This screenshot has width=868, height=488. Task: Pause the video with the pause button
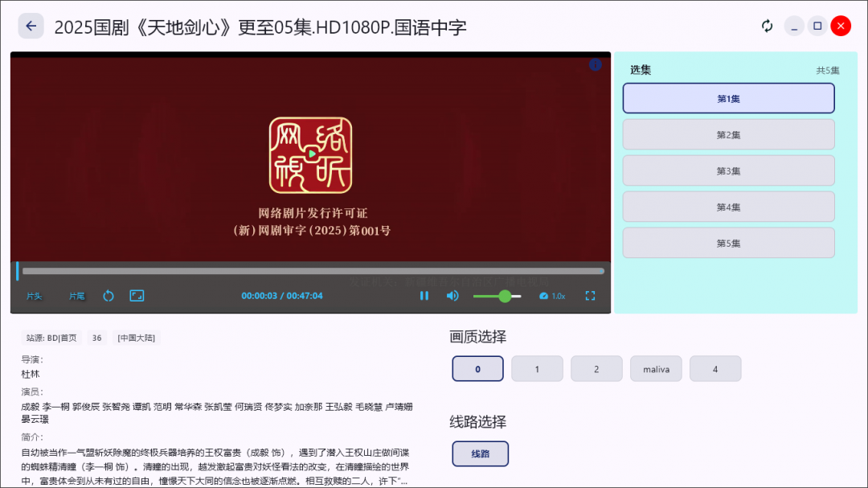click(x=424, y=296)
